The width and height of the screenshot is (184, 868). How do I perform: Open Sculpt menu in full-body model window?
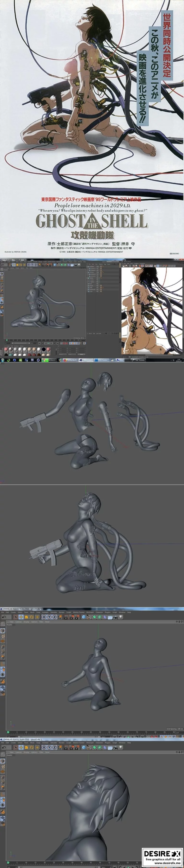(69, 612)
